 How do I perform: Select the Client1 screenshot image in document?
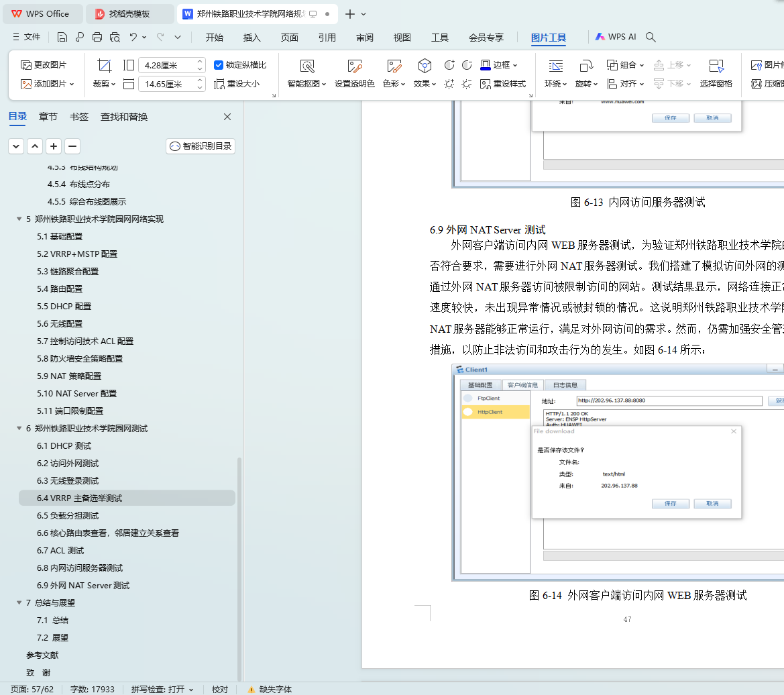(x=618, y=472)
